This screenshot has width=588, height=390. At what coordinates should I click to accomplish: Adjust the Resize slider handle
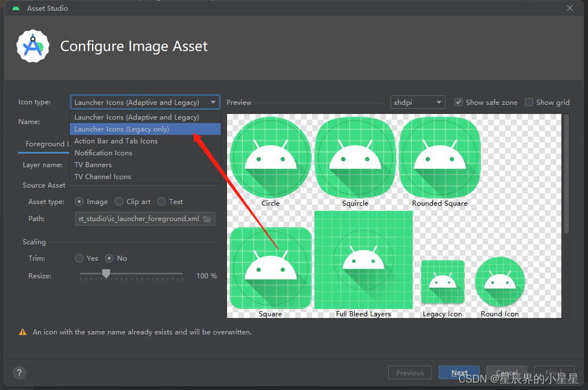[106, 274]
